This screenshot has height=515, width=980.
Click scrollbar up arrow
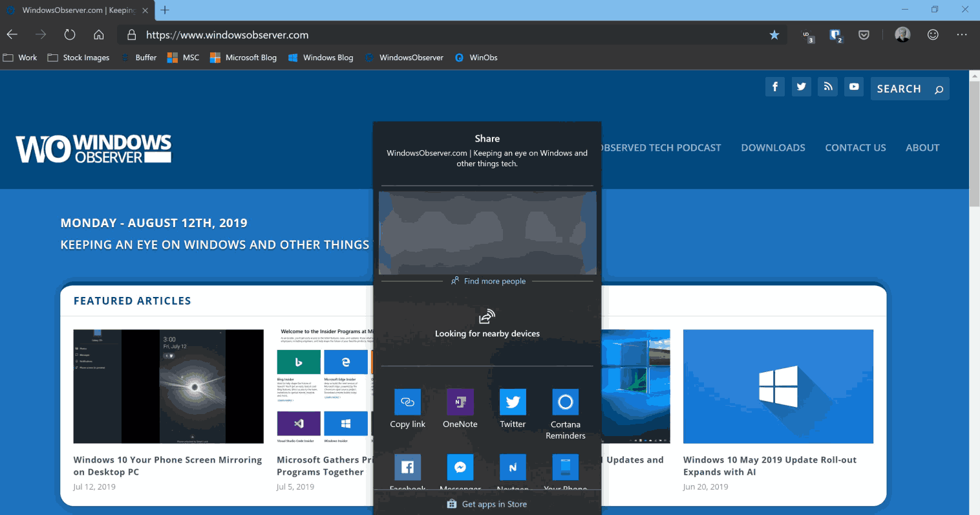point(975,76)
